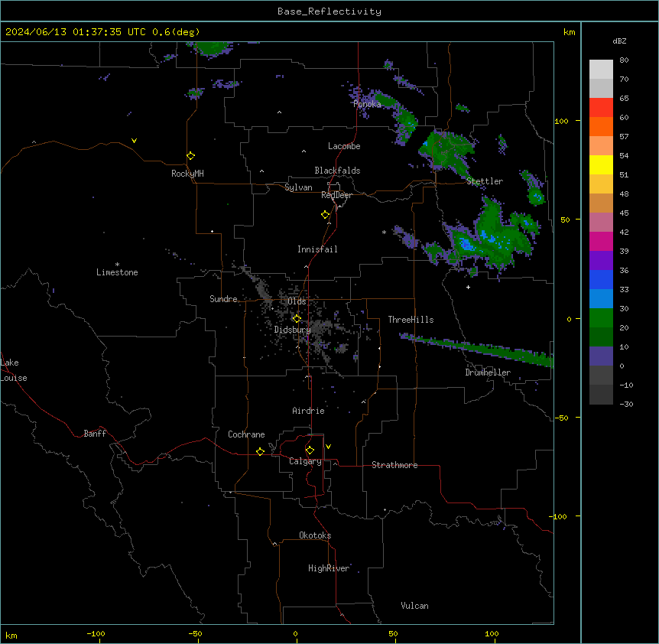Viewport: 659px width, 644px height.
Task: Click the Limestone label
Action: coord(117,272)
